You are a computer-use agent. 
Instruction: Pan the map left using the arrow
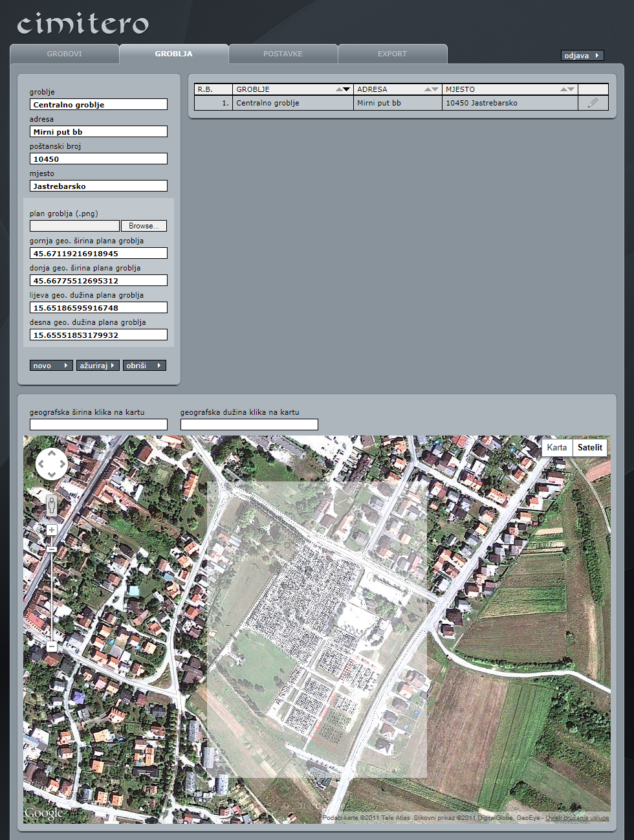tap(41, 464)
